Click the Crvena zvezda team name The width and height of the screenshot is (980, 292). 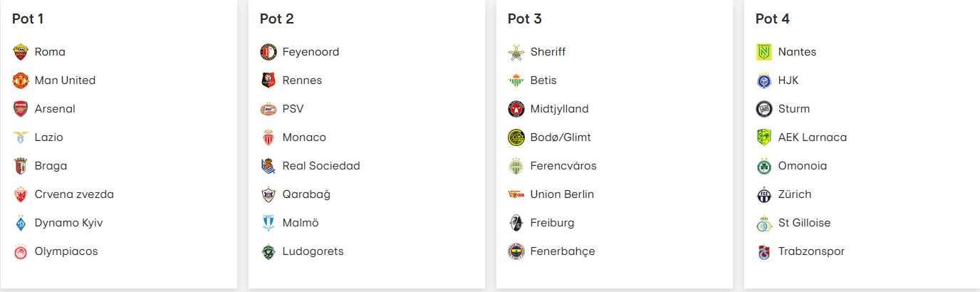74,194
